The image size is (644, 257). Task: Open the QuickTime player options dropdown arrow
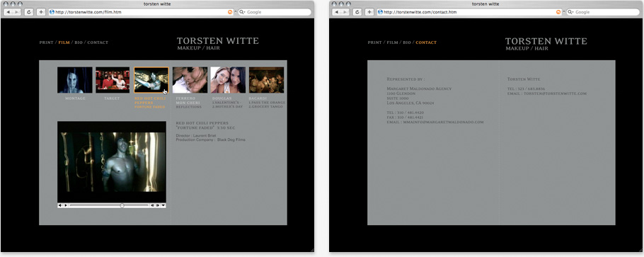coord(163,205)
